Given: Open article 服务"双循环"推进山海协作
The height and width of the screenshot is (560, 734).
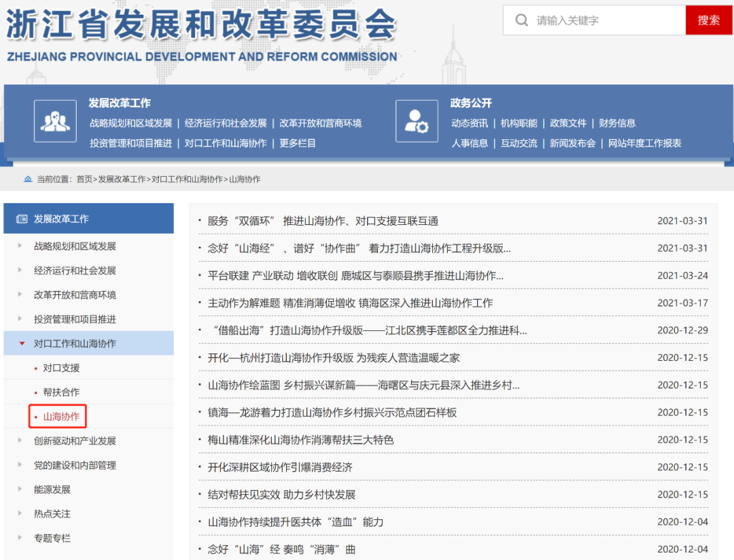Looking at the screenshot, I should 323,221.
